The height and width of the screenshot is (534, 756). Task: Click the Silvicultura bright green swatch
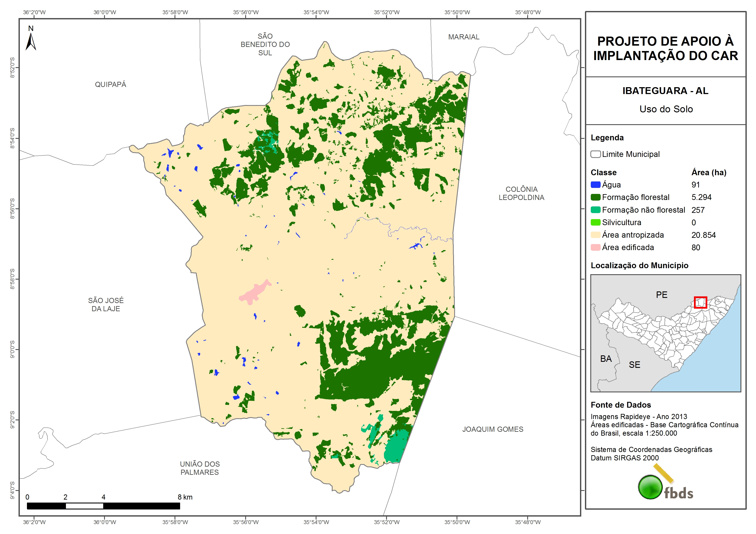pyautogui.click(x=595, y=222)
